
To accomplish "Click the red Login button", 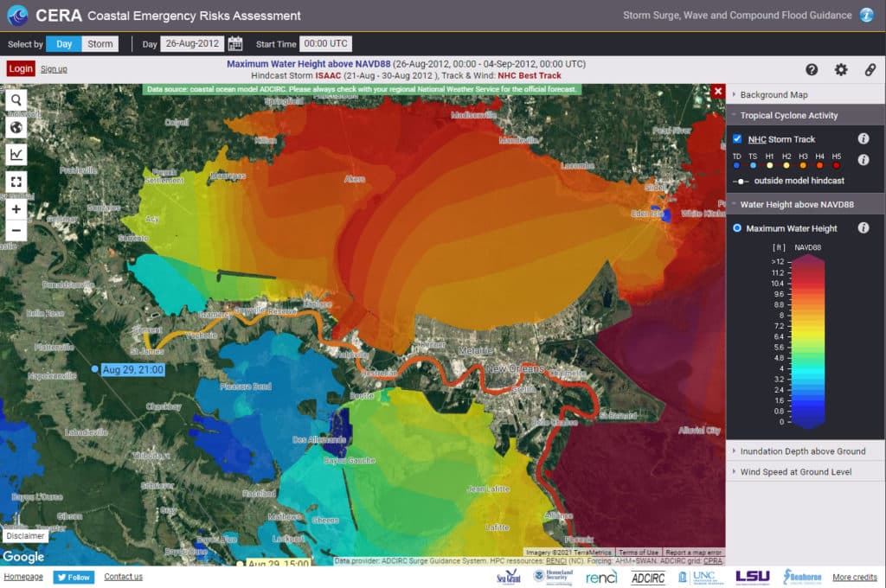I will point(21,69).
